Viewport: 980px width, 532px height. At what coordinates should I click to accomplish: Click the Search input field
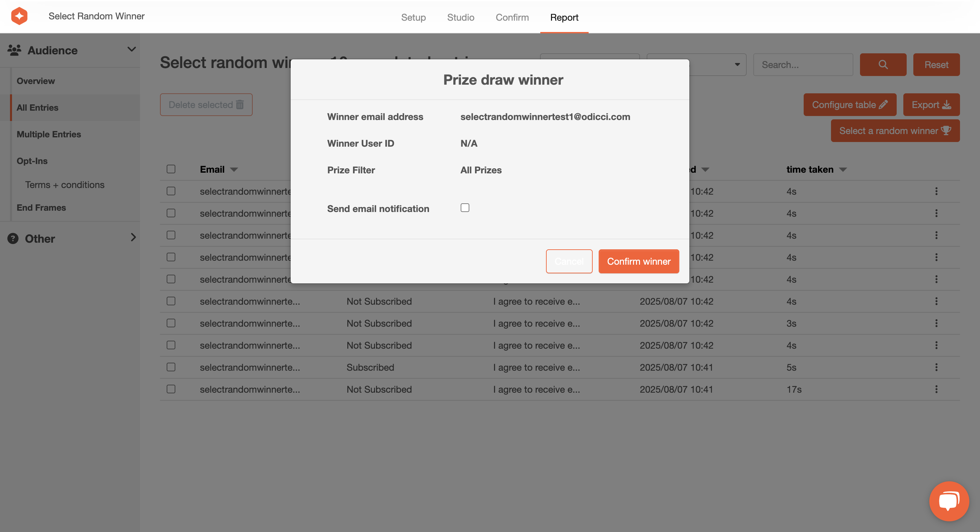[x=803, y=65]
